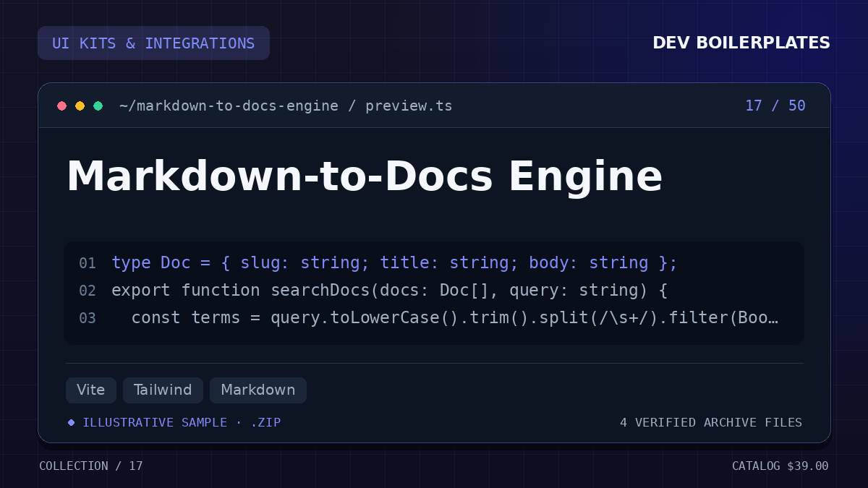Click COLLECTION / 17 footer text
Image resolution: width=868 pixels, height=488 pixels.
(x=91, y=466)
